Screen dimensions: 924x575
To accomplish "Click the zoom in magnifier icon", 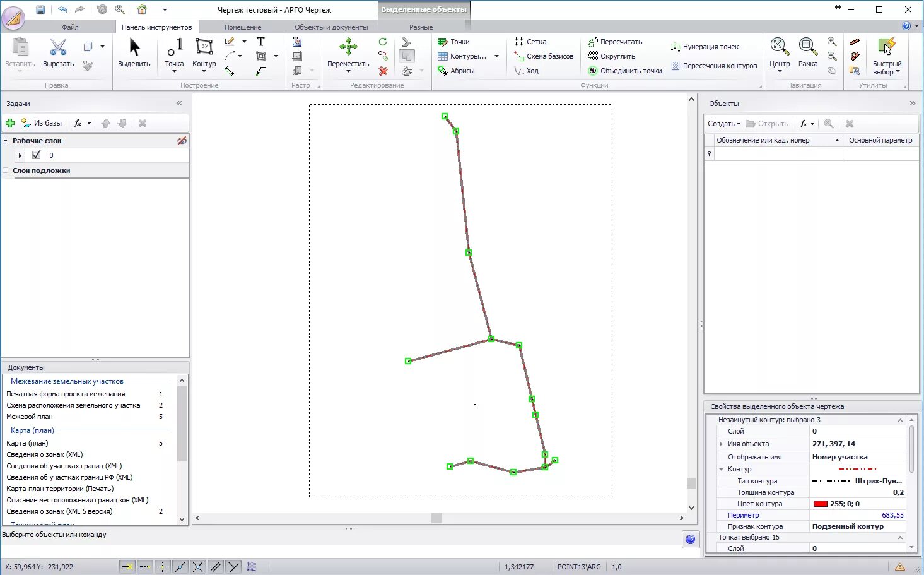I will [832, 42].
